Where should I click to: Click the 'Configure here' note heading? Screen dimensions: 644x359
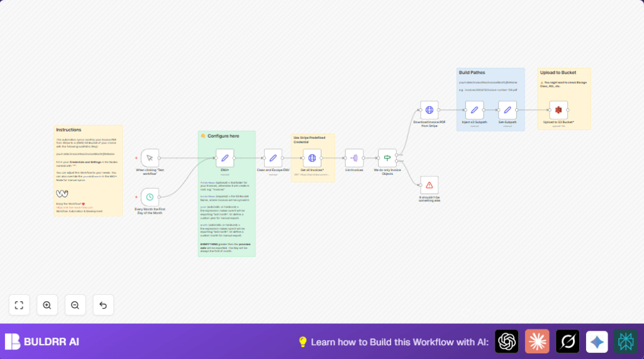[223, 136]
